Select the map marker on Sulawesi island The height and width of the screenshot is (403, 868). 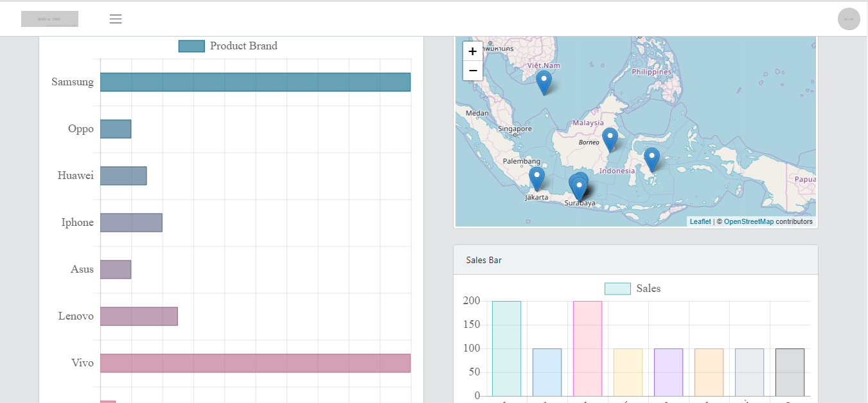pos(651,160)
